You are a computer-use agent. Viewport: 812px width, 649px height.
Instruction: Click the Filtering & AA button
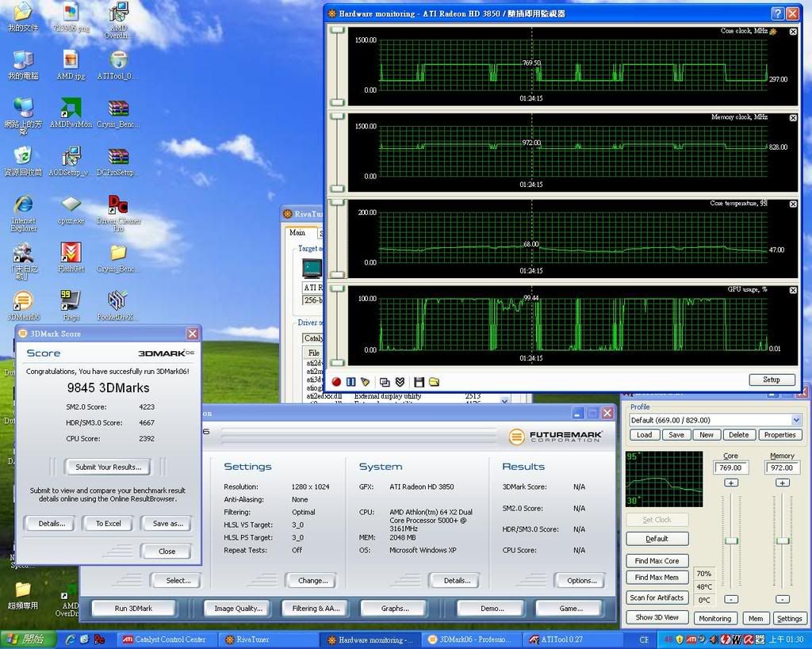click(316, 608)
